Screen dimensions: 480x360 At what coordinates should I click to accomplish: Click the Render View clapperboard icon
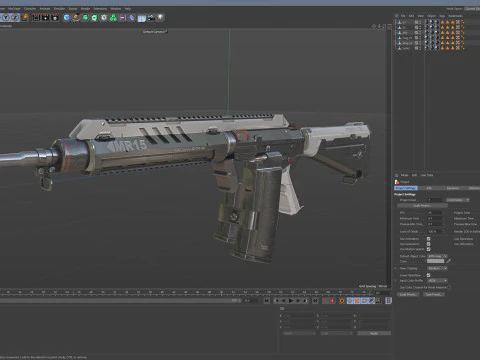tap(36, 17)
